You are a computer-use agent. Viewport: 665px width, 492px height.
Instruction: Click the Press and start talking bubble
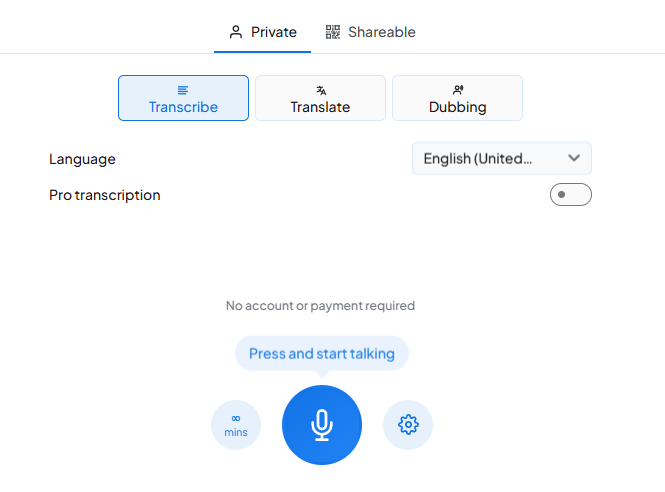[321, 353]
